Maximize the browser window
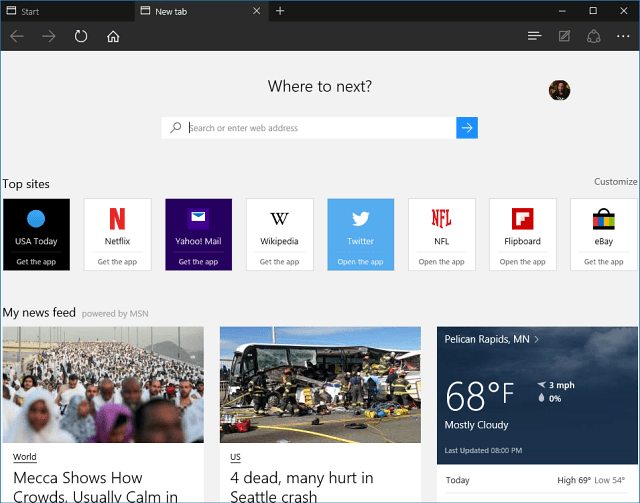Image resolution: width=640 pixels, height=503 pixels. pyautogui.click(x=593, y=11)
